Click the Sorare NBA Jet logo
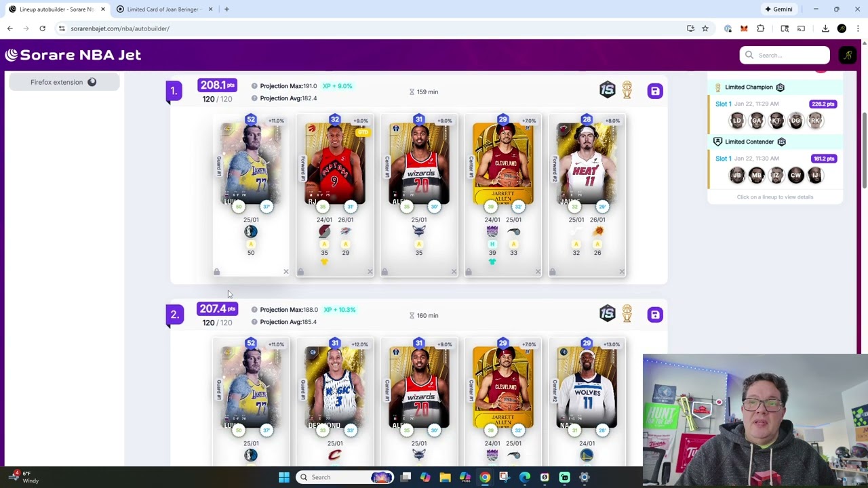The image size is (868, 488). 73,55
